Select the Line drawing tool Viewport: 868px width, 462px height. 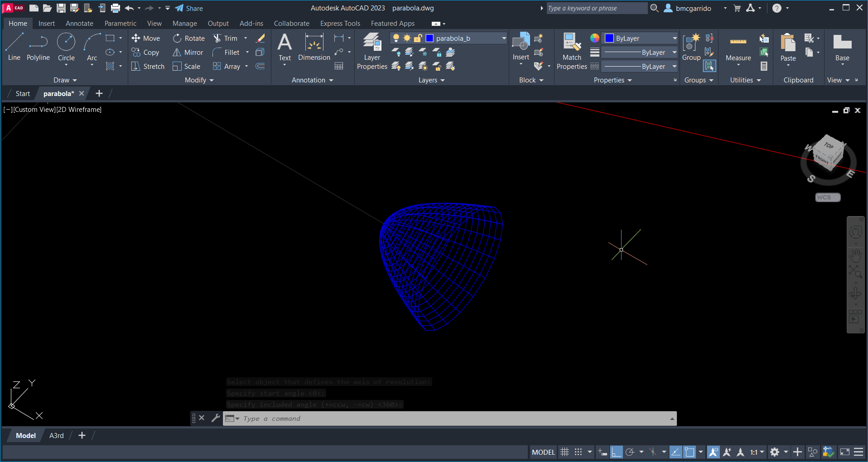[14, 47]
